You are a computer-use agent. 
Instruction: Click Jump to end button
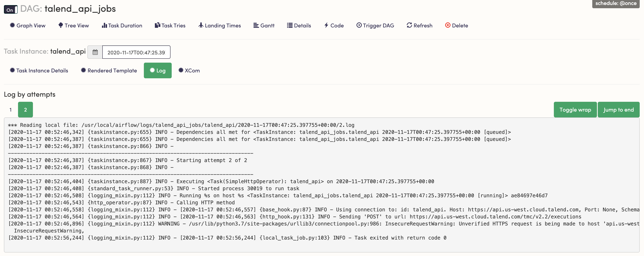tap(618, 110)
